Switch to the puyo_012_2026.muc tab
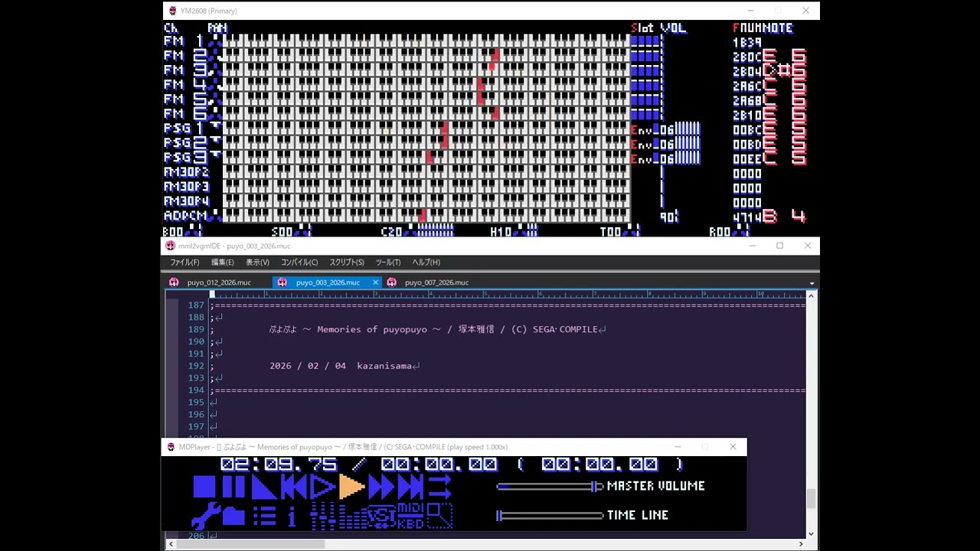The height and width of the screenshot is (551, 980). click(218, 282)
